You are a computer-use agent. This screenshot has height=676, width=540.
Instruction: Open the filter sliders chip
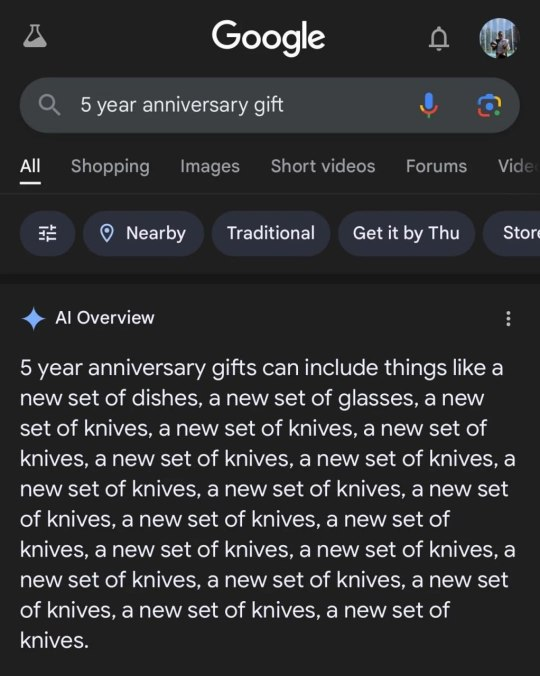pos(47,233)
